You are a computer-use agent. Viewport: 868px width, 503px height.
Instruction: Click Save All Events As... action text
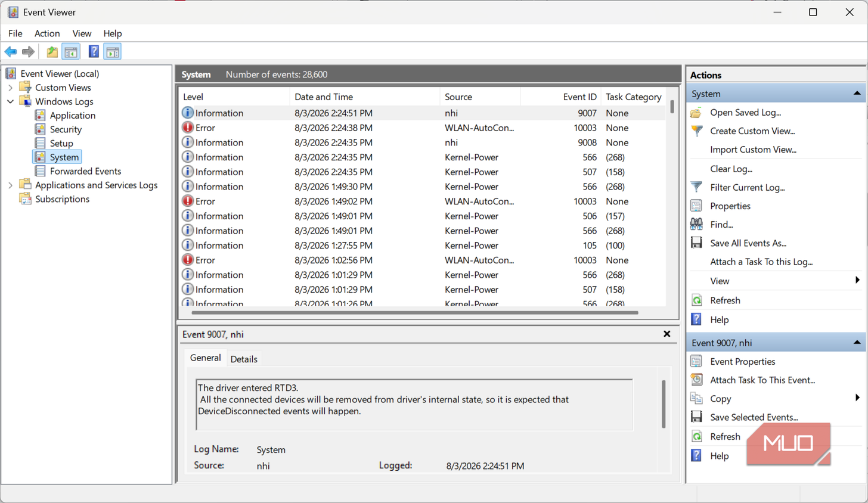tap(748, 243)
